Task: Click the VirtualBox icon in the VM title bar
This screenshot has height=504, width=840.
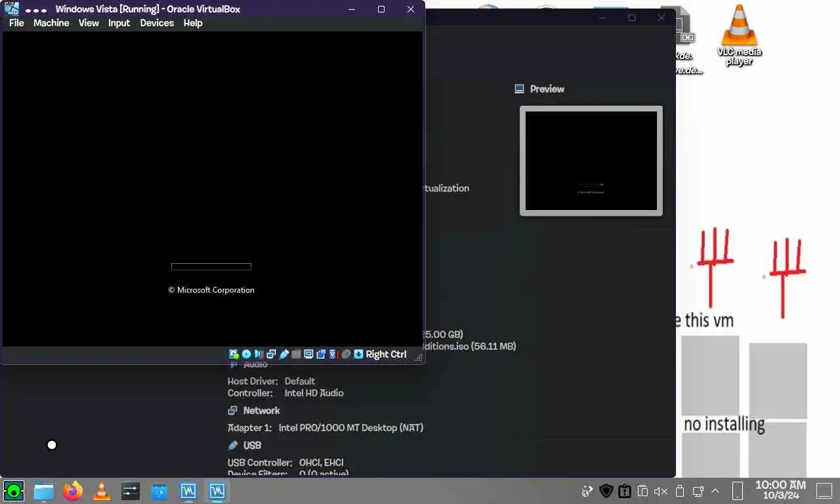Action: (x=12, y=9)
